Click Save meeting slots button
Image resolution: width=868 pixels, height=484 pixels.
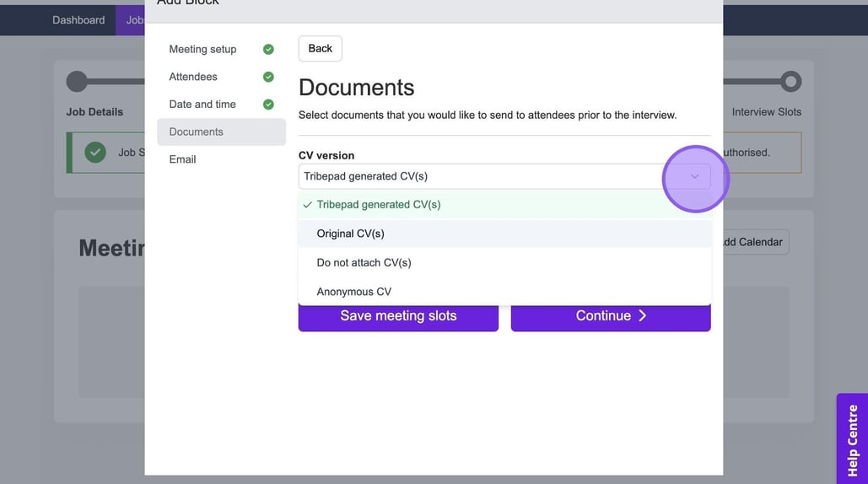398,316
